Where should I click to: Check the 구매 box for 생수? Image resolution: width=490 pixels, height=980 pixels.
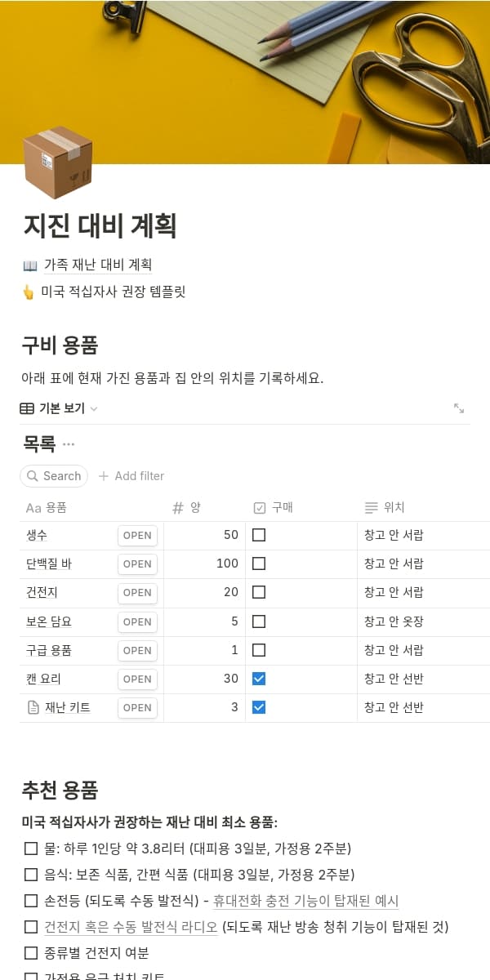[x=261, y=535]
